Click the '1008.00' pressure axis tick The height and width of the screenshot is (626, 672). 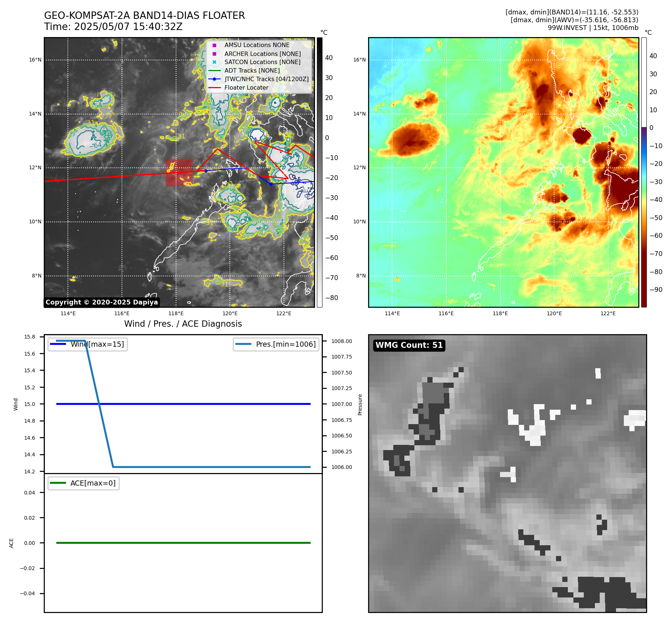point(342,341)
